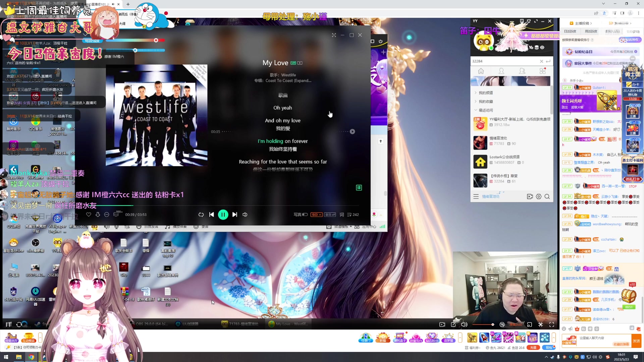The height and width of the screenshot is (362, 644).
Task: Open YY福利大厅 channel entry
Action: click(x=512, y=124)
